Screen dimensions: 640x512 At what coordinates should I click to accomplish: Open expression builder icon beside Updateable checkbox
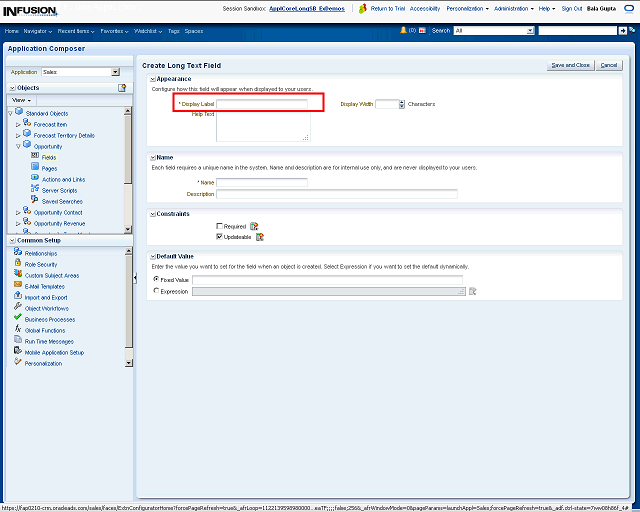[260, 237]
